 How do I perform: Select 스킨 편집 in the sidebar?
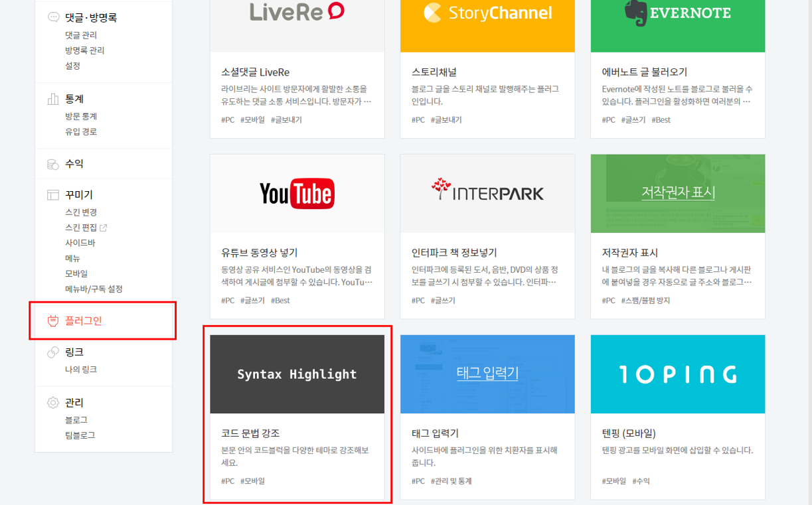(81, 228)
